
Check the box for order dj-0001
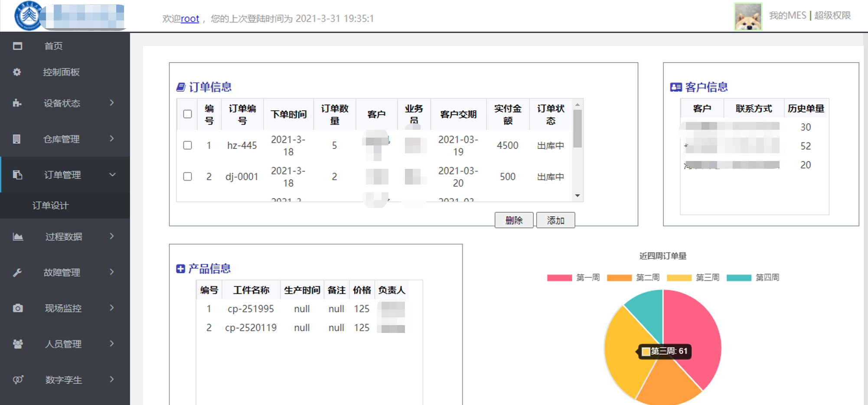(x=187, y=177)
